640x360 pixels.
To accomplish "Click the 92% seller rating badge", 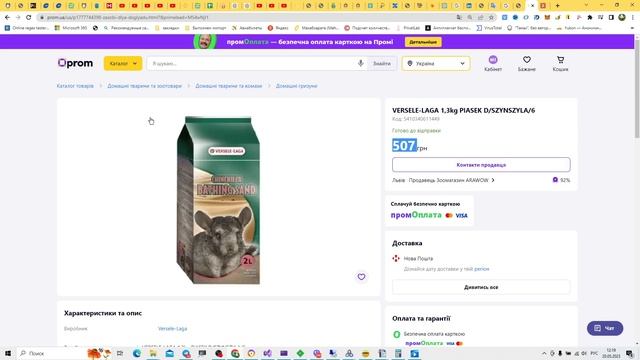I will (x=562, y=180).
